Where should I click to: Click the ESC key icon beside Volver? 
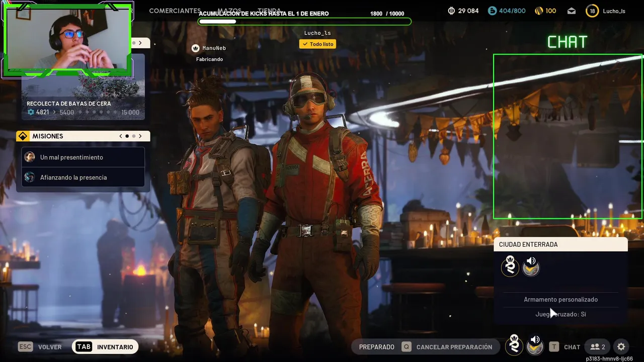pyautogui.click(x=25, y=347)
